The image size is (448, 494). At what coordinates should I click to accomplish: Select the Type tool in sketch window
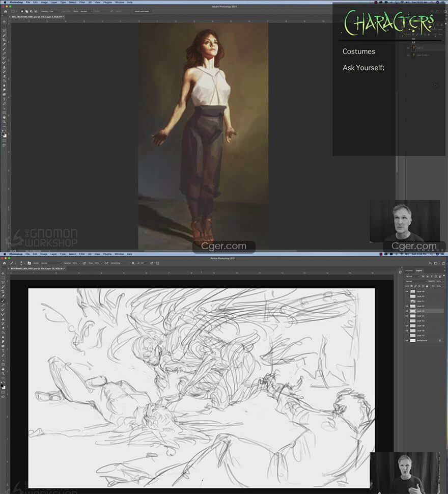click(3, 350)
